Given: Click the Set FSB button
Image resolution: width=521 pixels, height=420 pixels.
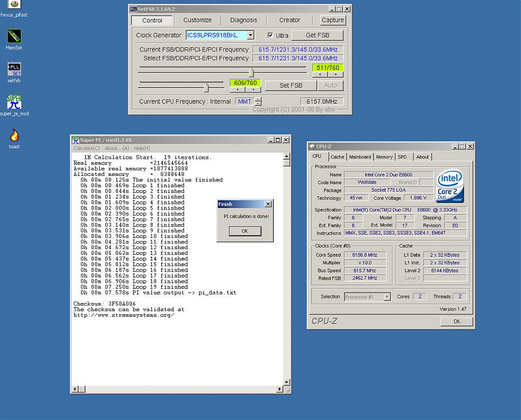Looking at the screenshot, I should click(291, 85).
